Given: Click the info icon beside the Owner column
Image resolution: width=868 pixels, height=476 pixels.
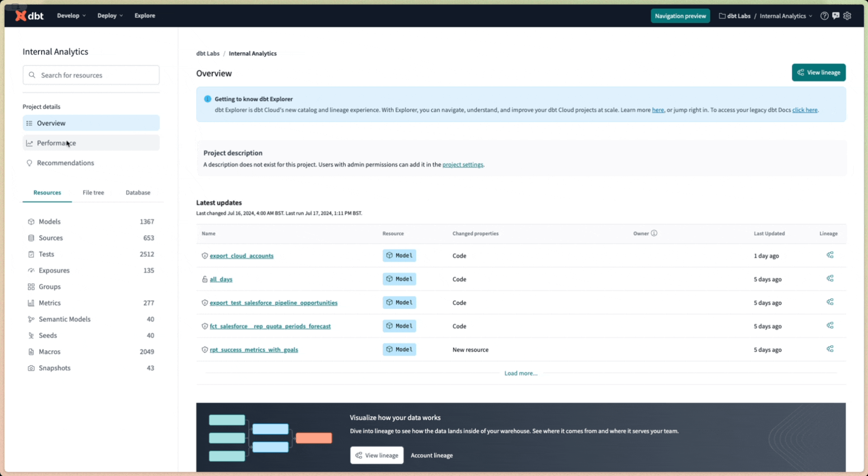Looking at the screenshot, I should (x=654, y=233).
